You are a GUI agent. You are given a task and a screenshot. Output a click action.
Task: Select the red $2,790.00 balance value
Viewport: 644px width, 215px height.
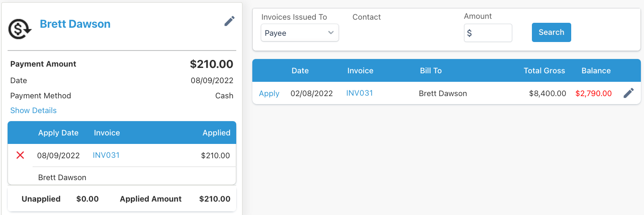tap(594, 93)
